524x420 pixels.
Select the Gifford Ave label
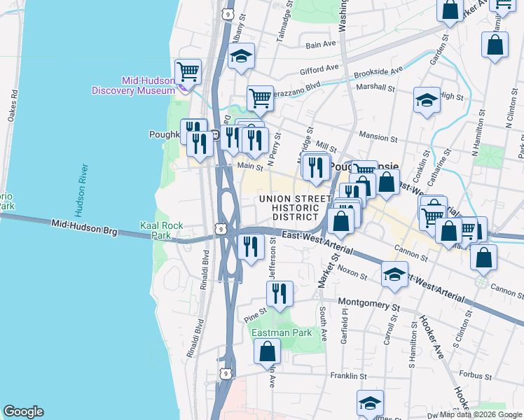coord(319,69)
